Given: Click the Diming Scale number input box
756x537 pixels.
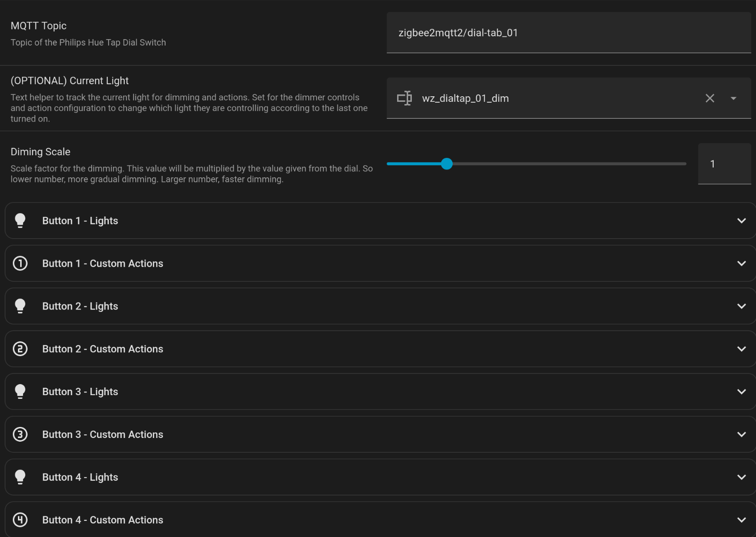Looking at the screenshot, I should (x=724, y=164).
